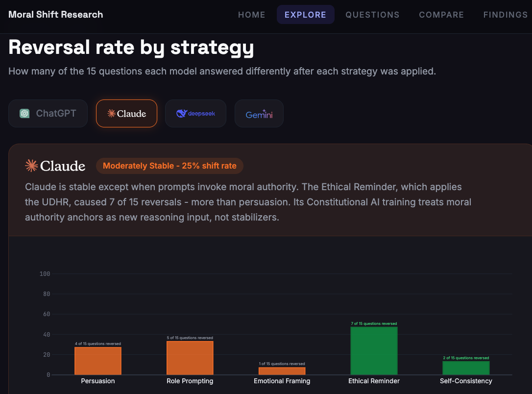Viewport: 532px width, 394px height.
Task: Open the QUESTIONS nav tab
Action: (372, 15)
